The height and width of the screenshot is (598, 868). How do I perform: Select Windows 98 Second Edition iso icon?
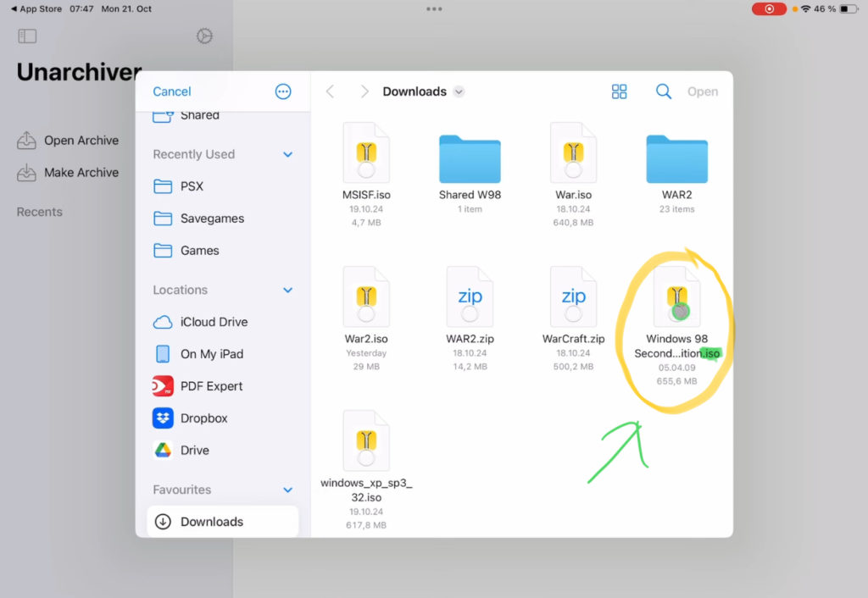pyautogui.click(x=677, y=296)
